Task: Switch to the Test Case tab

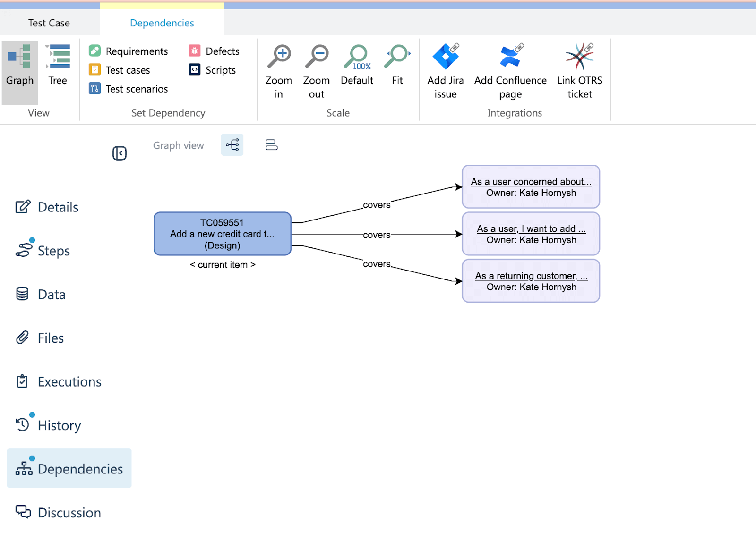Action: pyautogui.click(x=49, y=23)
